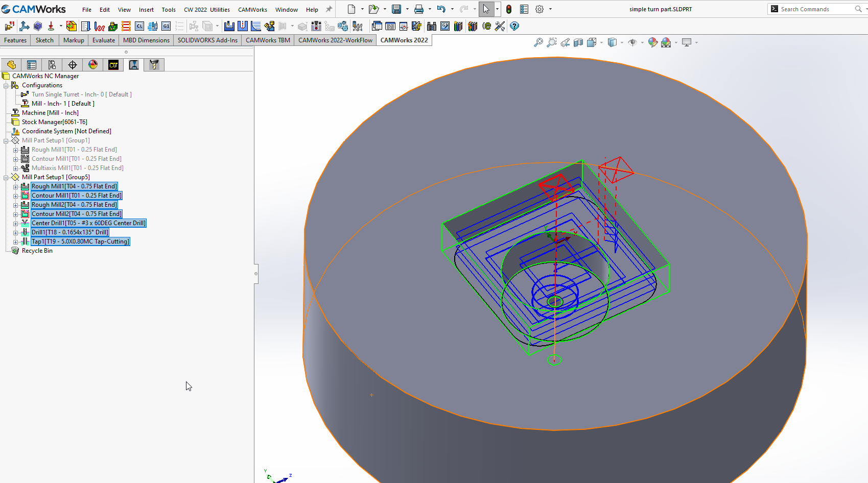Expand Rough Mill1[T04 - 0.75 Flat End] operation
The image size is (868, 483).
[16, 187]
